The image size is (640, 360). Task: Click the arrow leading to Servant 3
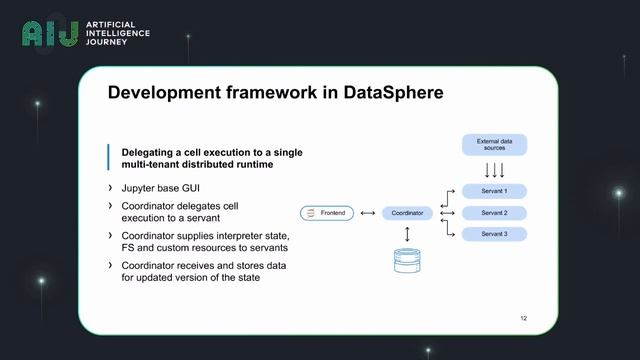[x=448, y=228]
